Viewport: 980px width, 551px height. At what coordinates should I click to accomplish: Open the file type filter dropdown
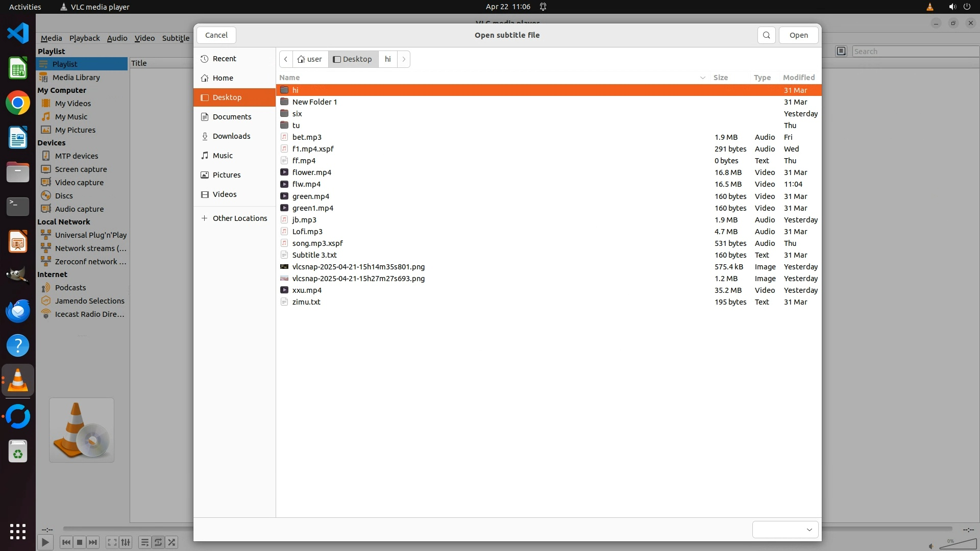click(785, 530)
